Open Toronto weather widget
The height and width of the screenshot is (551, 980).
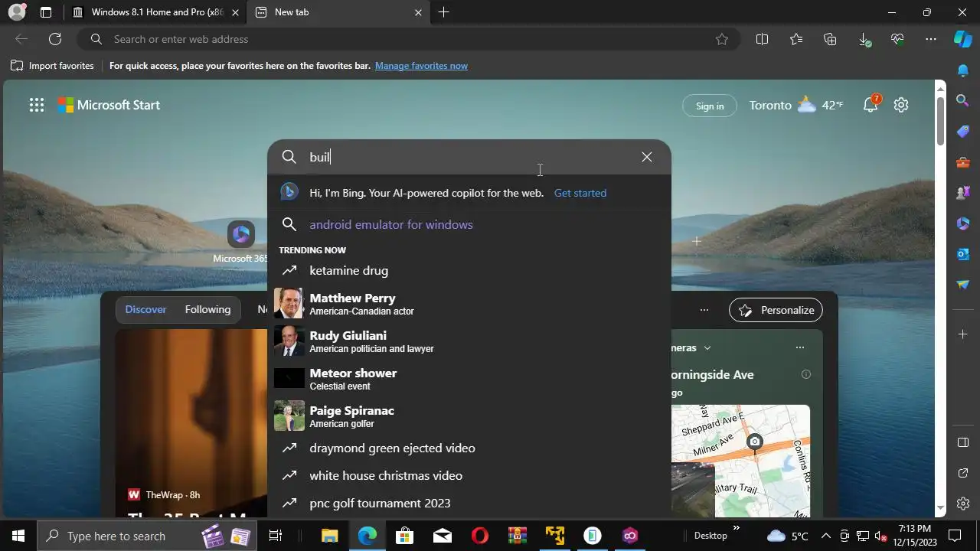pyautogui.click(x=796, y=105)
